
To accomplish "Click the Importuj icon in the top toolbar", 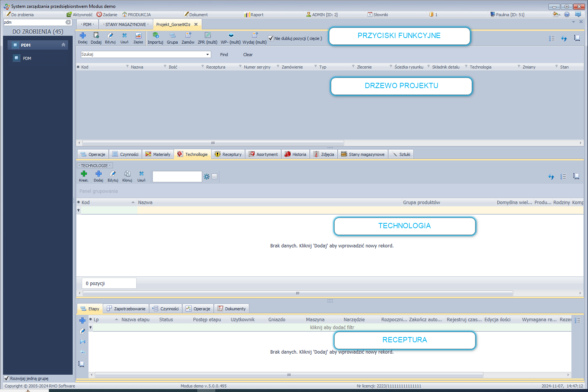I will [155, 35].
